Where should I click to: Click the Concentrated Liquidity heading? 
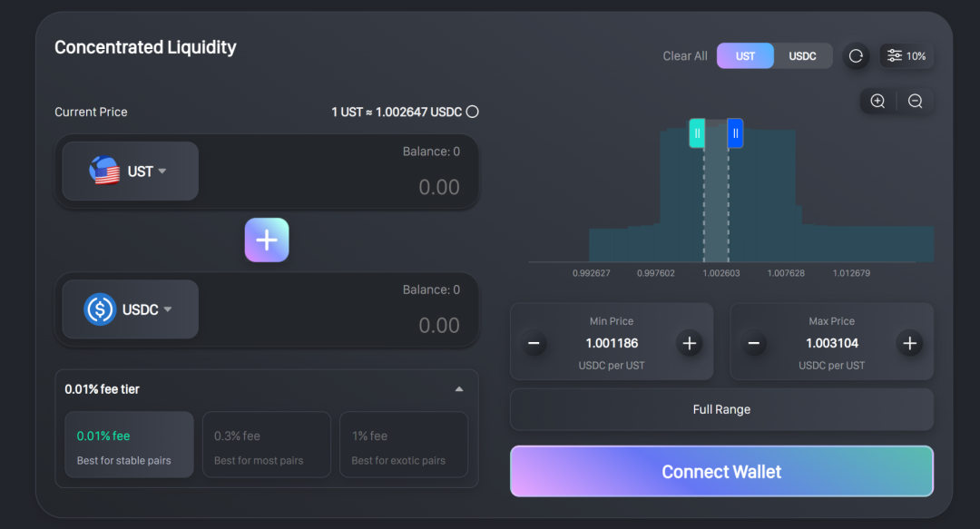tap(145, 47)
